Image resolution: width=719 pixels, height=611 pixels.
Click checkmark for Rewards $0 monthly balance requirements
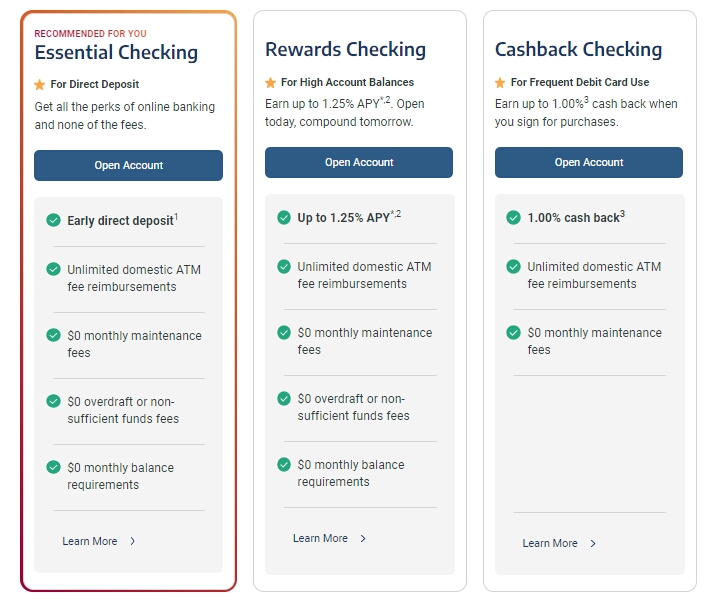pos(284,464)
